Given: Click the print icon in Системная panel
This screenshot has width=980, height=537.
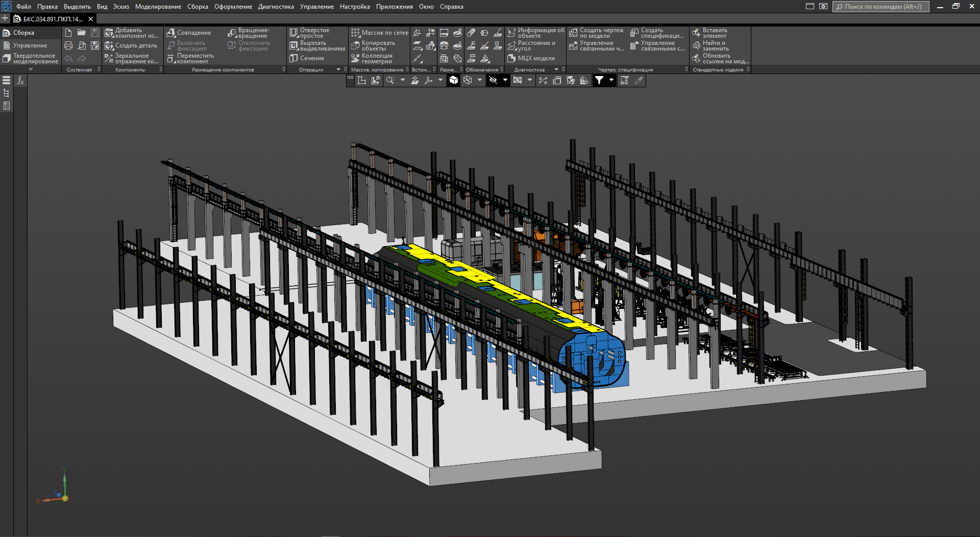Looking at the screenshot, I should pos(68,45).
